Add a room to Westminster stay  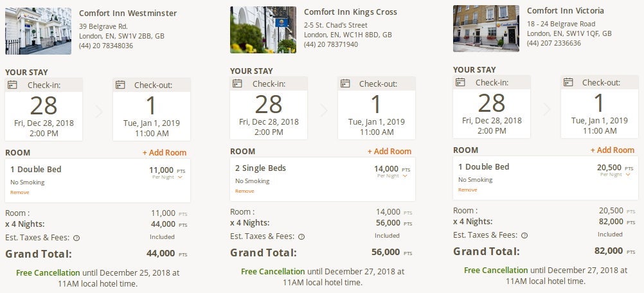pos(165,153)
